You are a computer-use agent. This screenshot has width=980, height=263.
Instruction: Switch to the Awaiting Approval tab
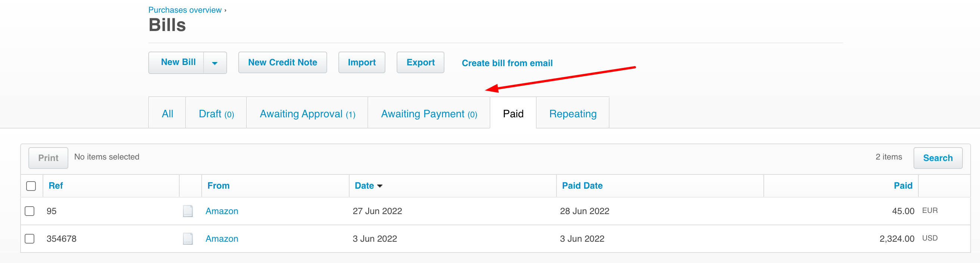click(307, 114)
